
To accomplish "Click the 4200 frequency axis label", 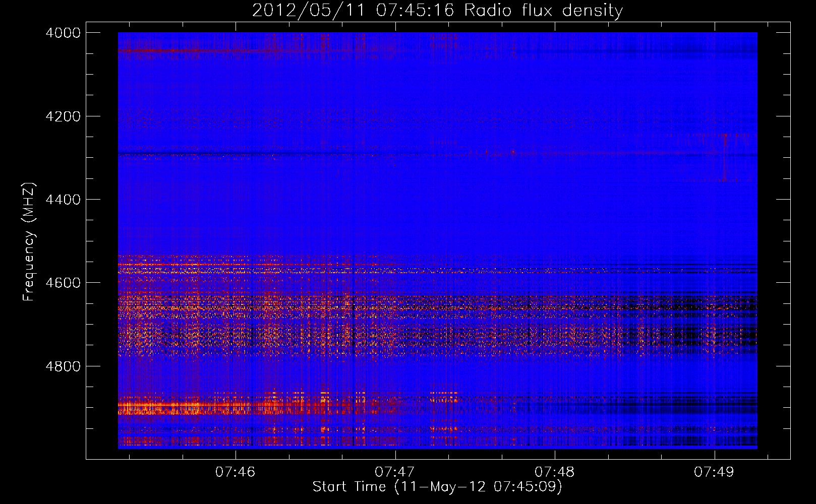I will click(63, 116).
